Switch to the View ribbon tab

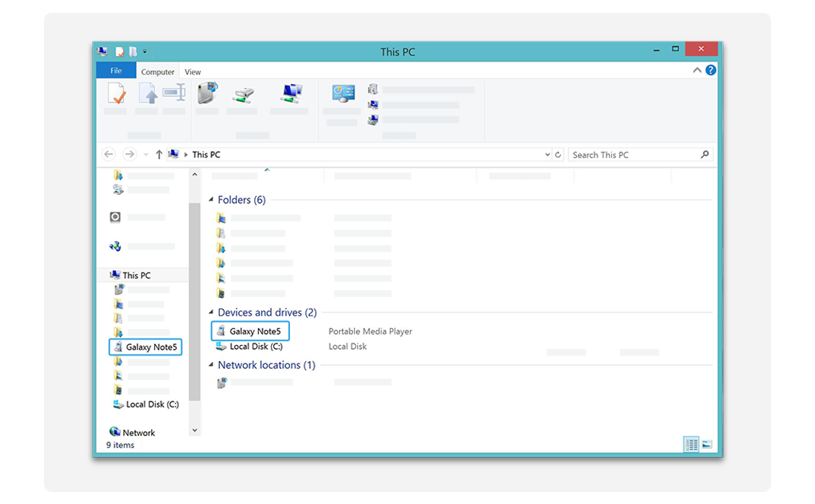193,72
